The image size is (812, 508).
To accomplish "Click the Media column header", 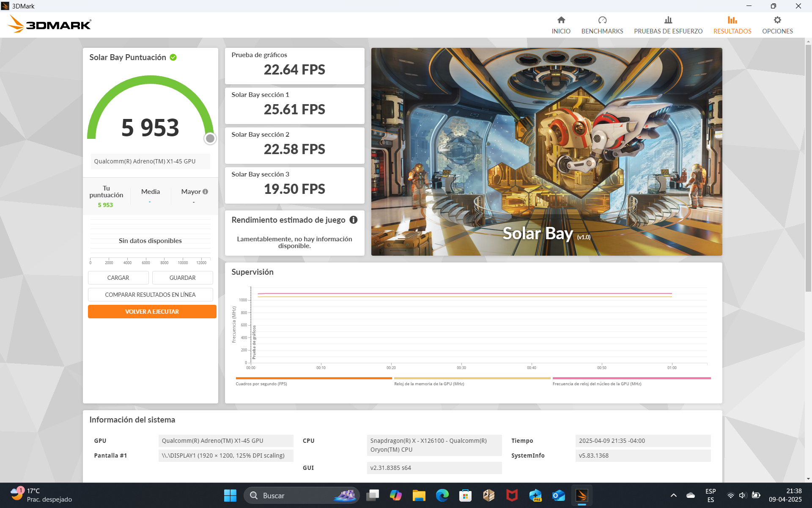I will (x=150, y=191).
